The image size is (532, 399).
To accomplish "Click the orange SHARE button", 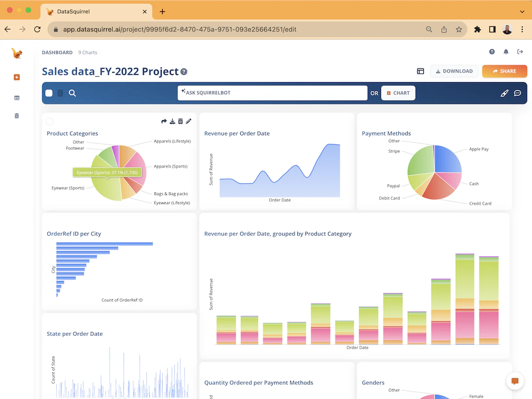I will pyautogui.click(x=505, y=71).
